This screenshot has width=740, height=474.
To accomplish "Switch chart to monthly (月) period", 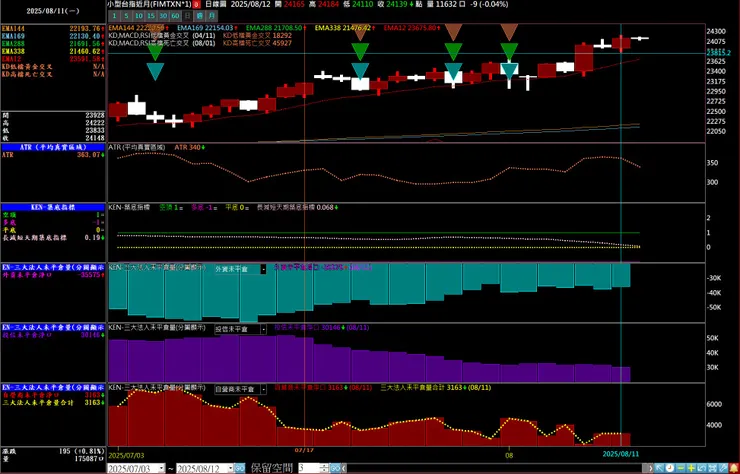I will coord(212,16).
